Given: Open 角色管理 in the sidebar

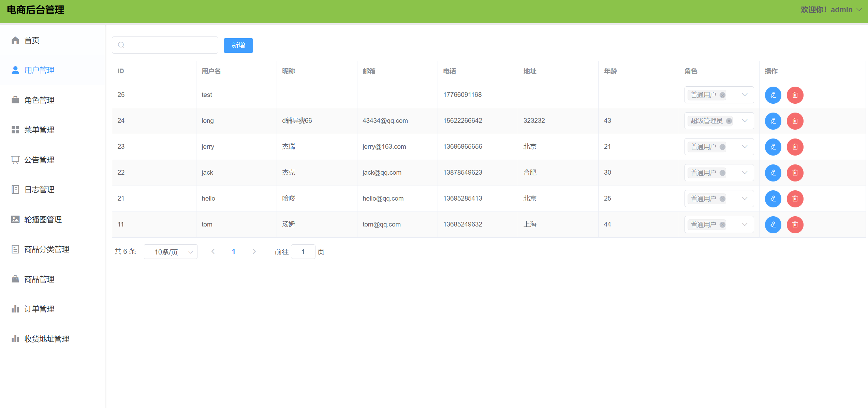Looking at the screenshot, I should coord(39,100).
